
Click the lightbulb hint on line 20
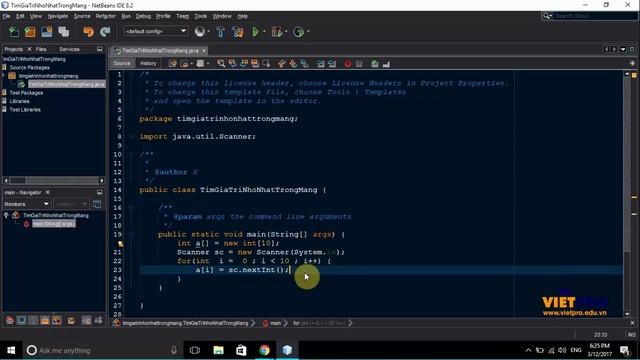pos(121,244)
